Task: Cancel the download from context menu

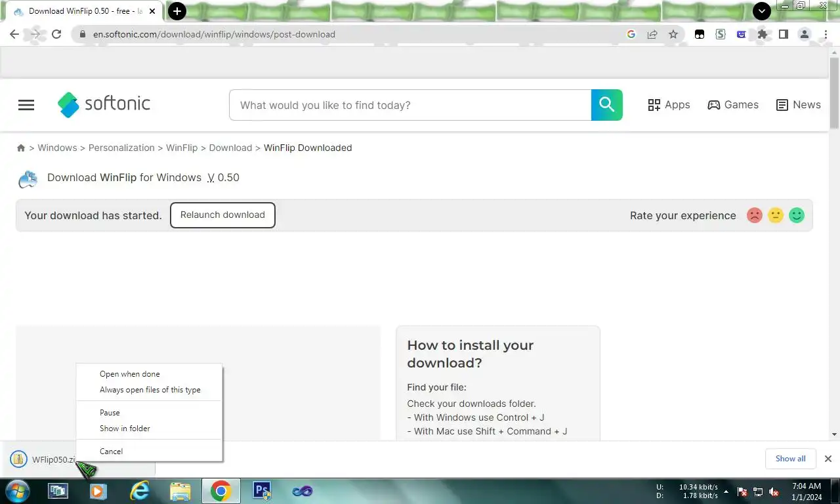Action: [150, 451]
